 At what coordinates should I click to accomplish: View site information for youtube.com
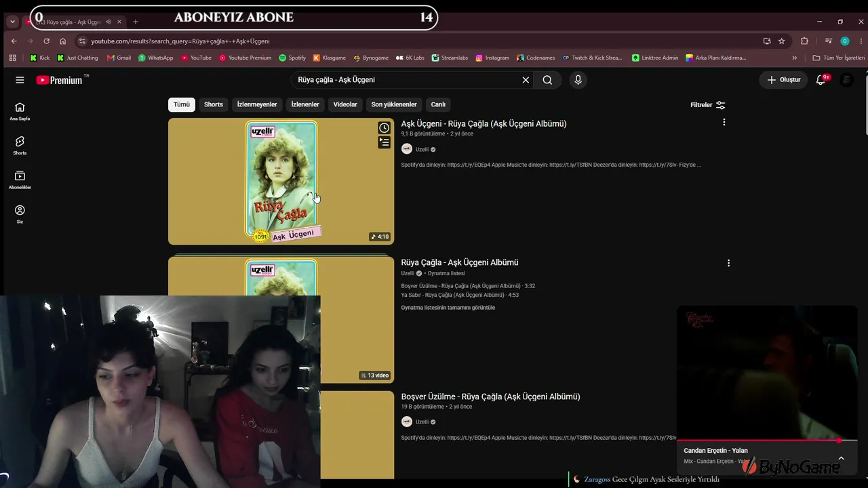81,41
